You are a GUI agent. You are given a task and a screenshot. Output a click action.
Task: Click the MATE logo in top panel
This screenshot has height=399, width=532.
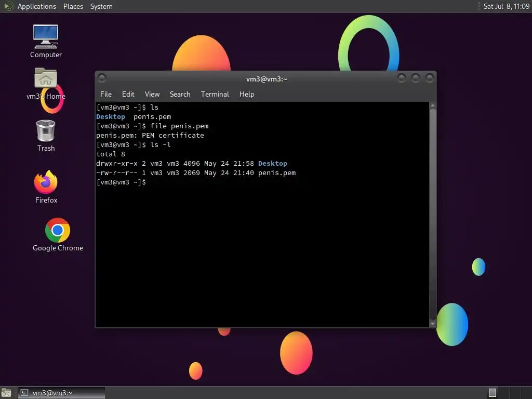8,6
